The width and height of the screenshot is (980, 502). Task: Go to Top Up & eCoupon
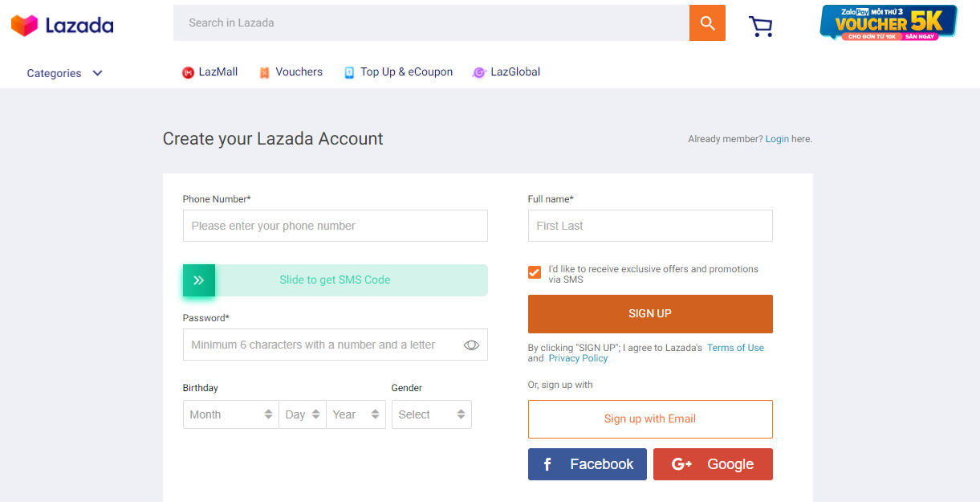[398, 72]
